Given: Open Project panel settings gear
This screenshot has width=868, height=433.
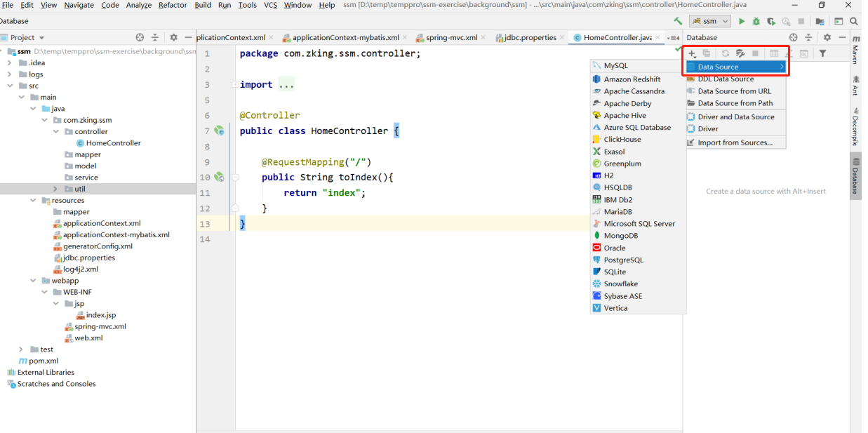Looking at the screenshot, I should 174,37.
